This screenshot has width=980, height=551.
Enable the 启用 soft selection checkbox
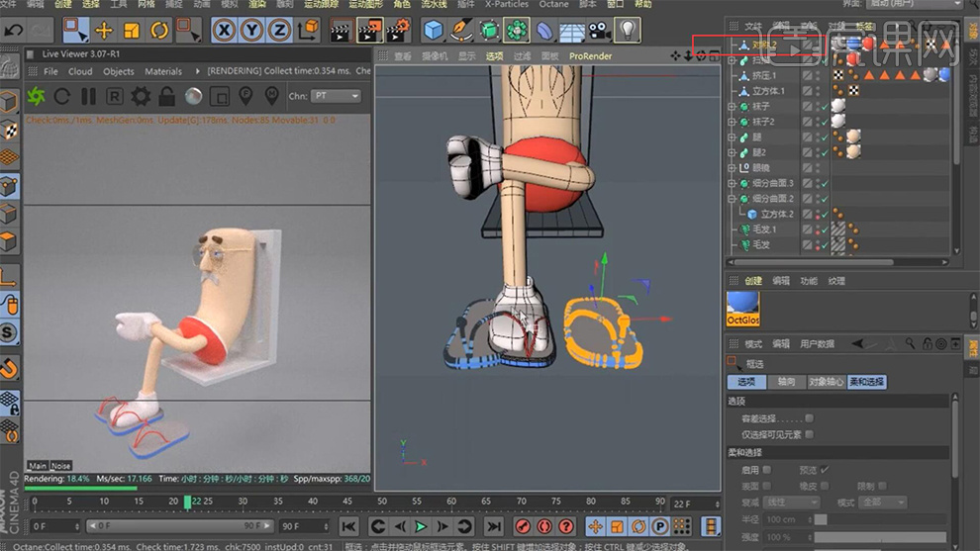tap(767, 470)
